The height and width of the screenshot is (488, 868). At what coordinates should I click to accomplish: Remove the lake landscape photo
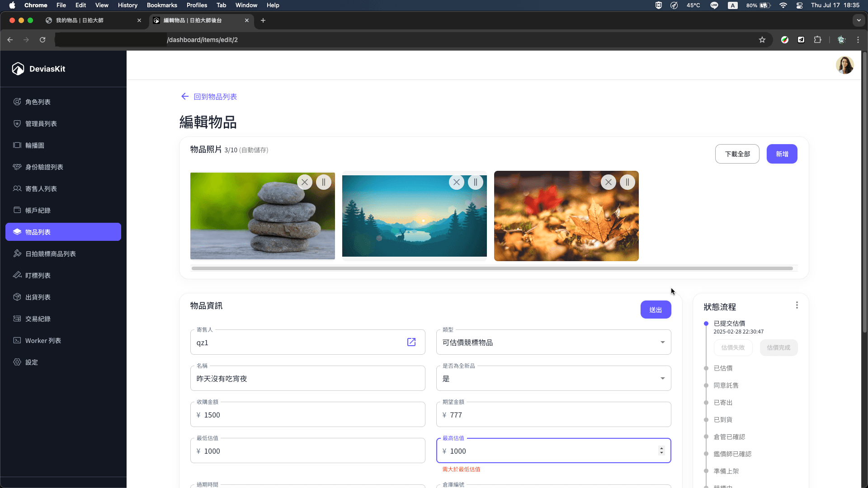click(x=457, y=182)
